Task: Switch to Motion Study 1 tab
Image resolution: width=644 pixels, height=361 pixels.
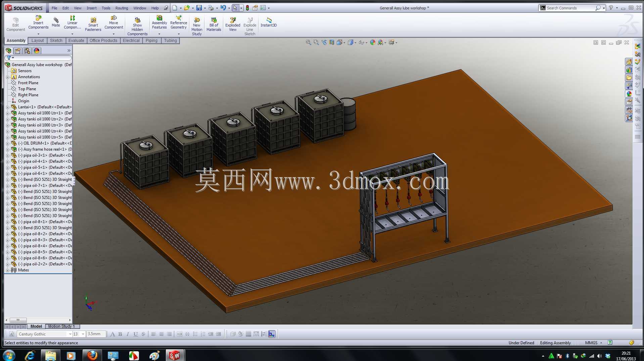Action: (x=61, y=326)
